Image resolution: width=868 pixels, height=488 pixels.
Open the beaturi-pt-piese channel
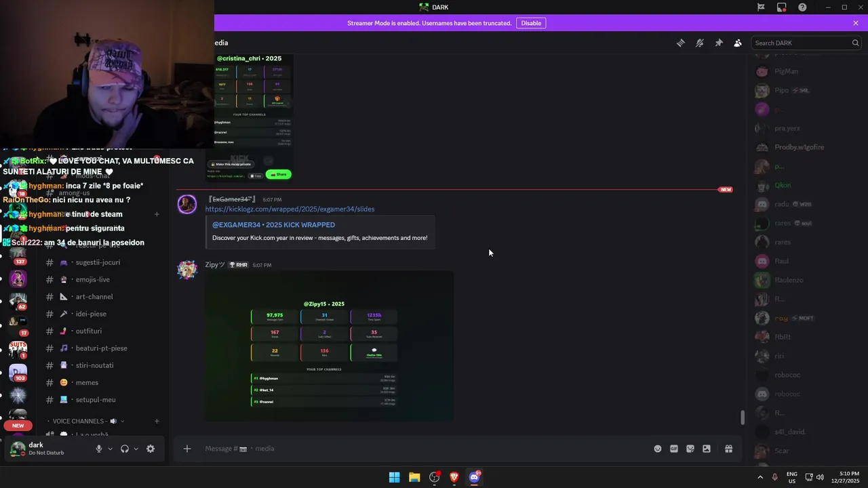click(102, 348)
